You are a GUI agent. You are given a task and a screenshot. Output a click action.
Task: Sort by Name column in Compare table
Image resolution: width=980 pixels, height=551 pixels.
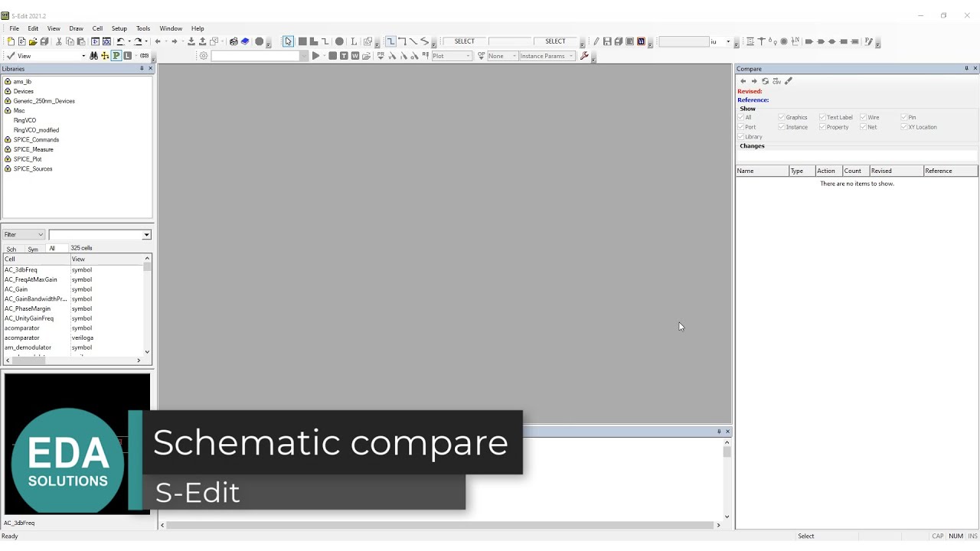click(x=762, y=171)
